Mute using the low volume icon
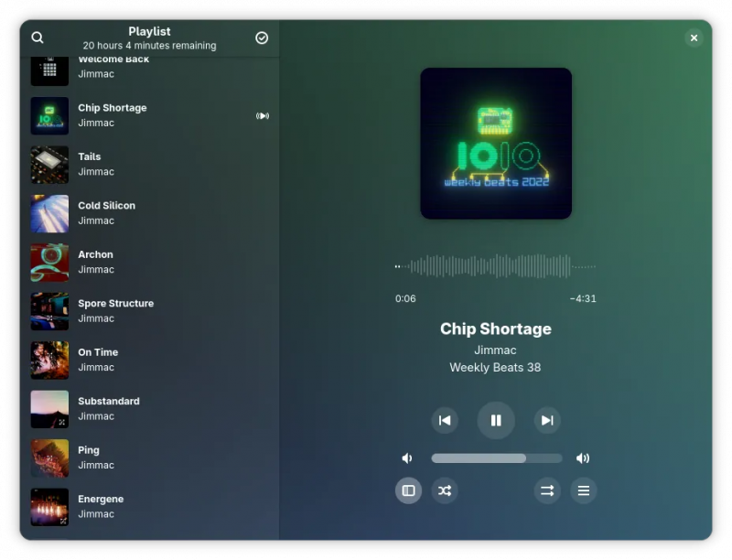This screenshot has height=560, width=732. tap(407, 458)
